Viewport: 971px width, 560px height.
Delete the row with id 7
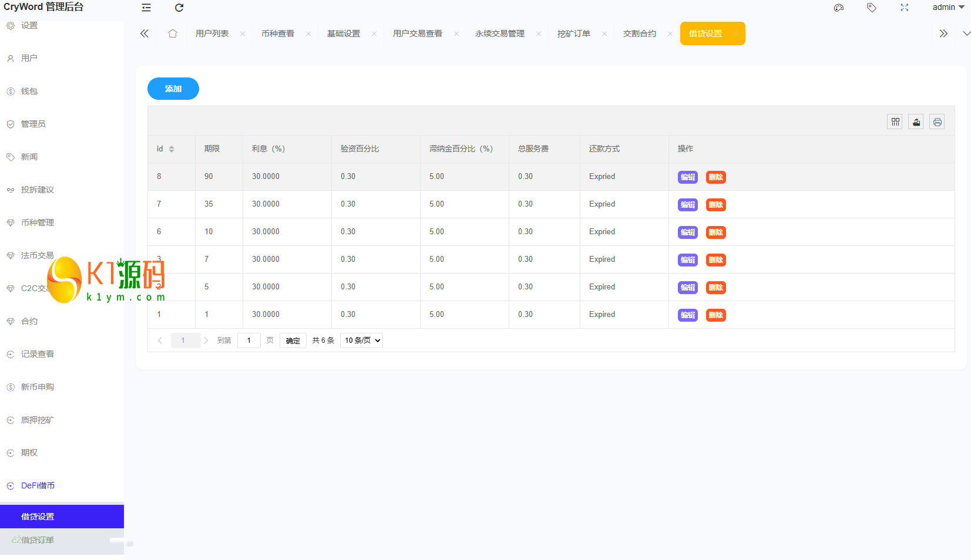[716, 205]
